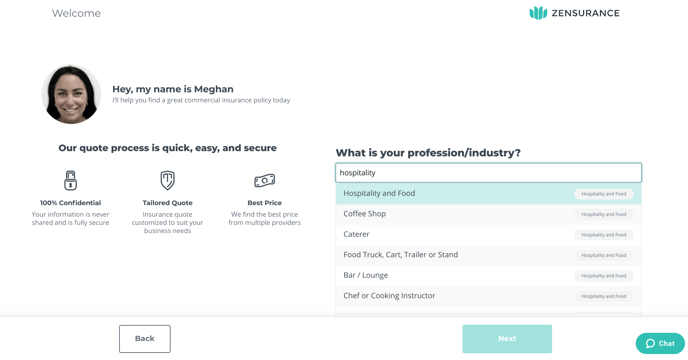688x360 pixels.
Task: Go to the Next step
Action: pos(507,339)
